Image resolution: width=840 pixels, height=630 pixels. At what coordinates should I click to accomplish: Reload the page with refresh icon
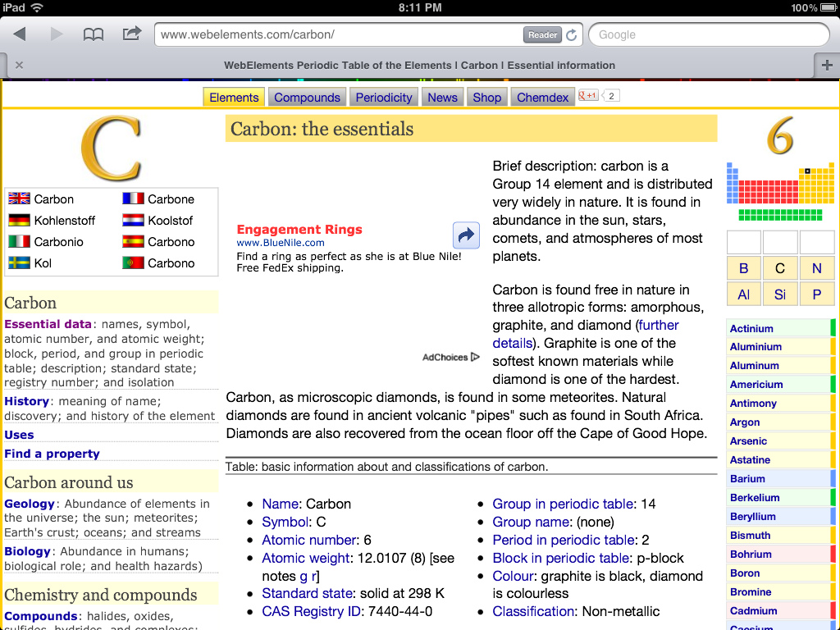[572, 34]
